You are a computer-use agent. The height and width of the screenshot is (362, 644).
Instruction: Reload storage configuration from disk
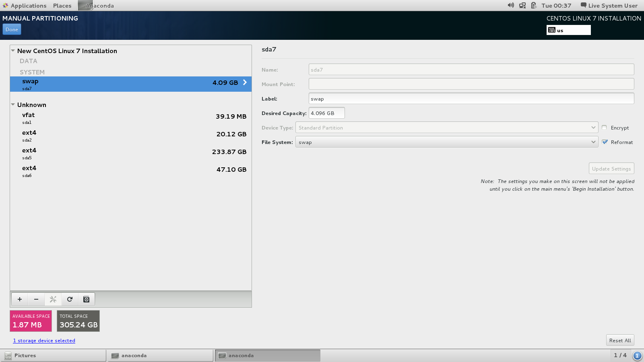[x=70, y=299]
